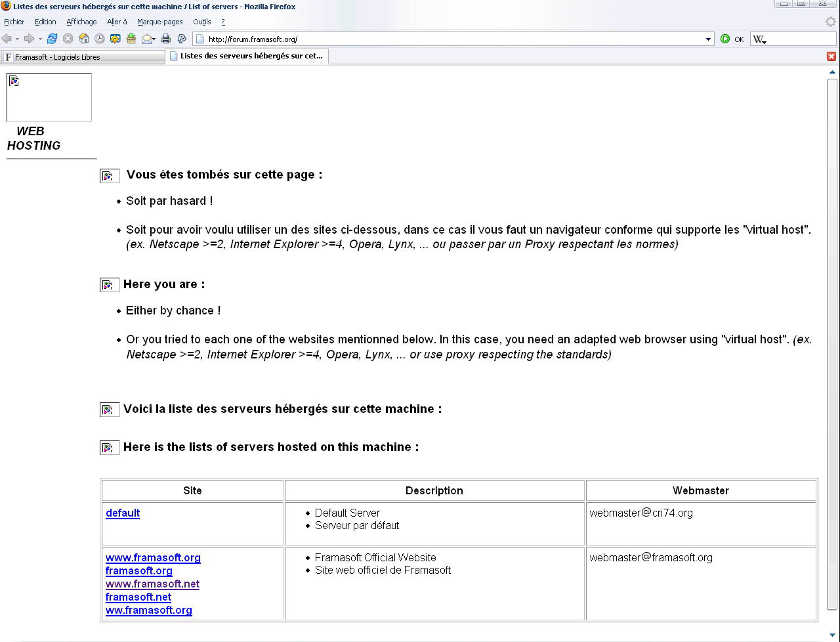Image resolution: width=840 pixels, height=642 pixels.
Task: Click the 'Site web officiel de Framasoft' text
Action: point(383,570)
